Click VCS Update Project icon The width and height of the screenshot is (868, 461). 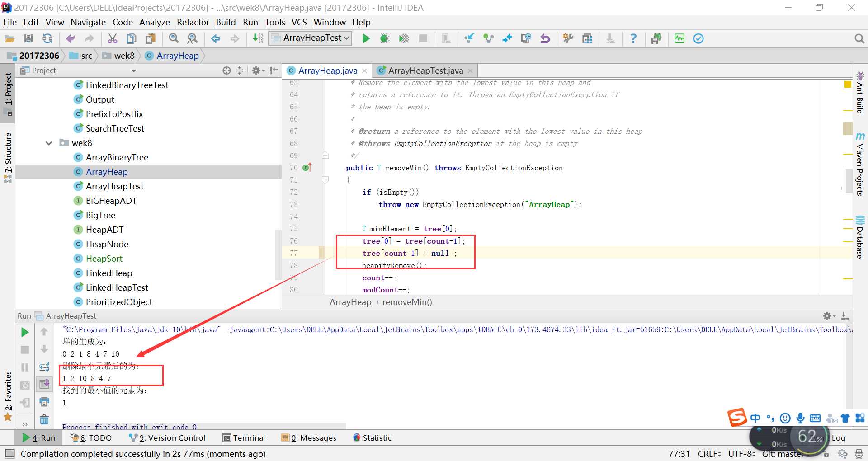[469, 39]
